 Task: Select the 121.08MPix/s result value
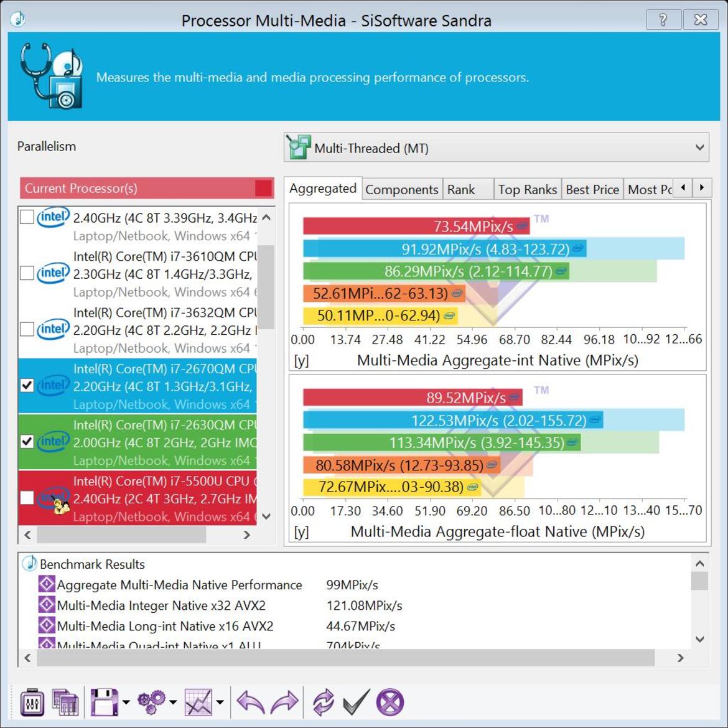365,605
